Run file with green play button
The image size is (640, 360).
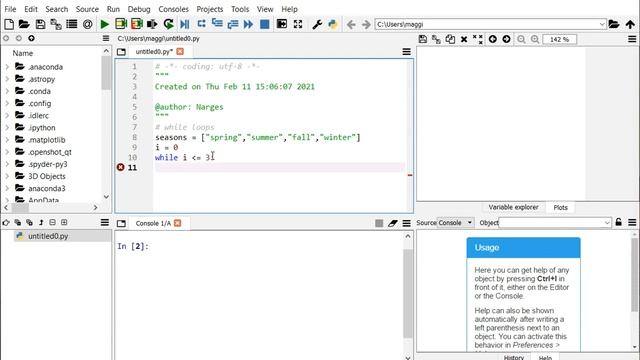[x=104, y=24]
